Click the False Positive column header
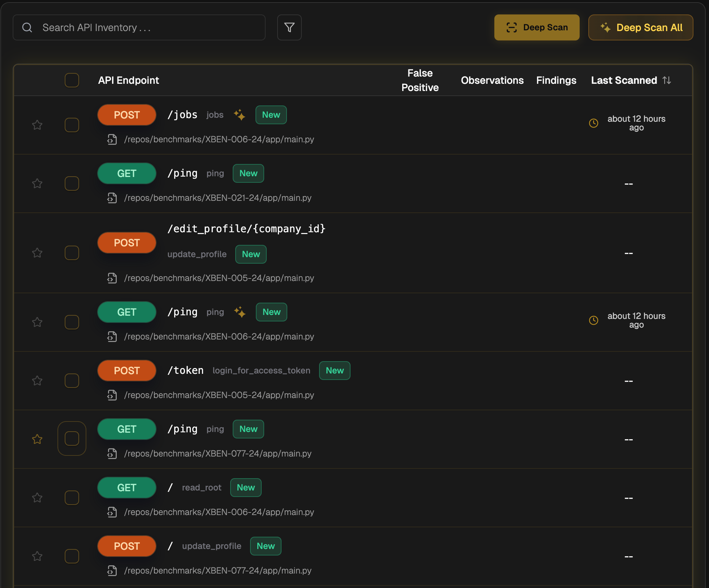 (x=420, y=80)
